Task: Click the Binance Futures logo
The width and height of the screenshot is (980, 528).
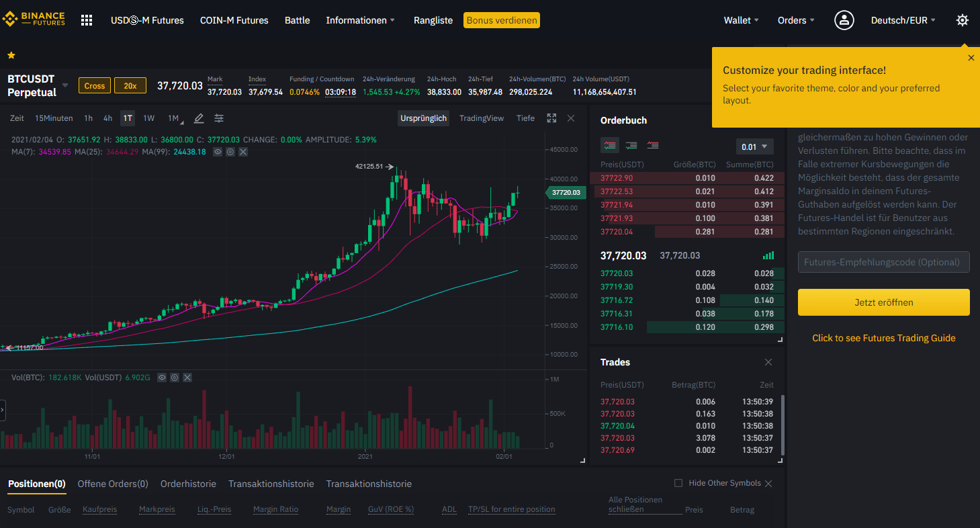Action: tap(34, 19)
